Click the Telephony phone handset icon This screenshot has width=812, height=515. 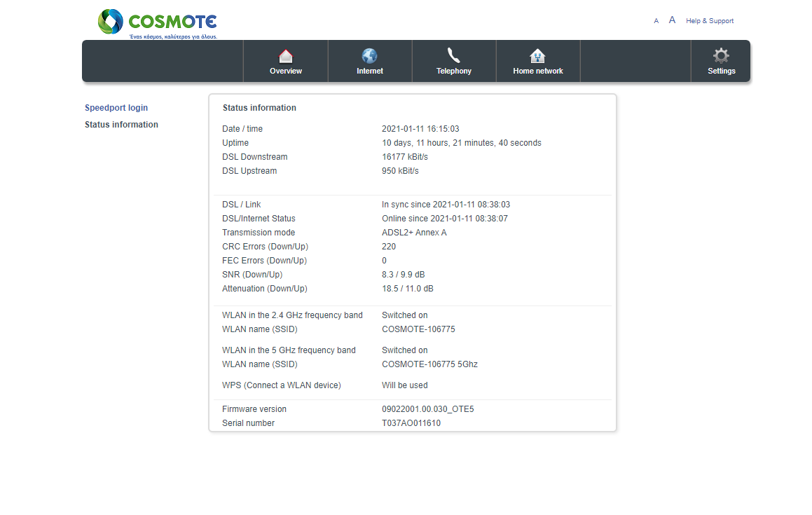pos(454,55)
